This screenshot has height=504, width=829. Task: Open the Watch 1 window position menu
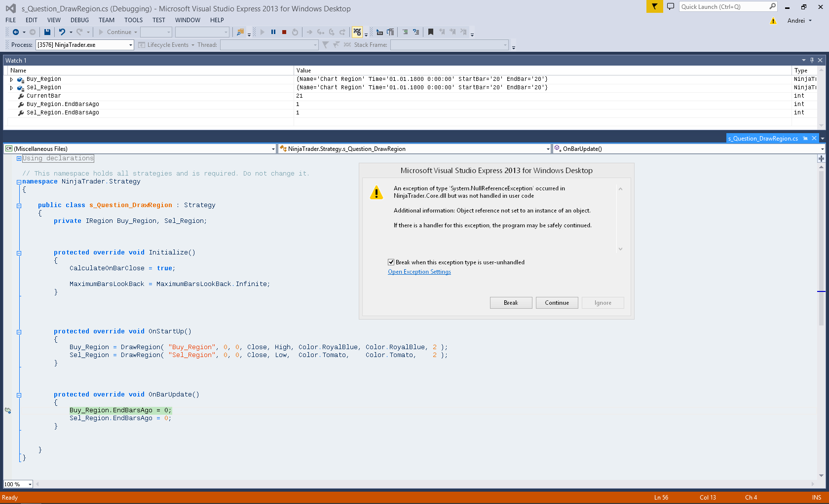click(804, 60)
